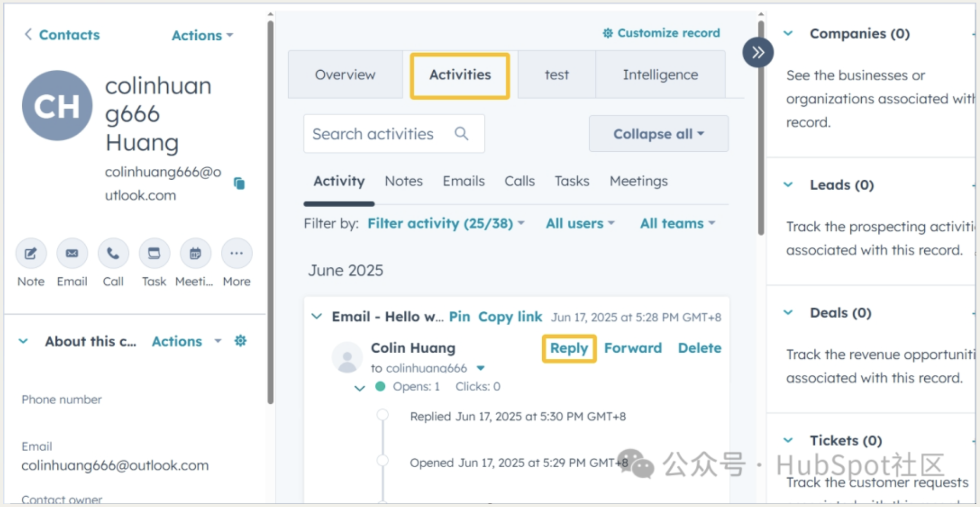Open About section settings gear icon
This screenshot has height=507, width=980.
click(241, 341)
